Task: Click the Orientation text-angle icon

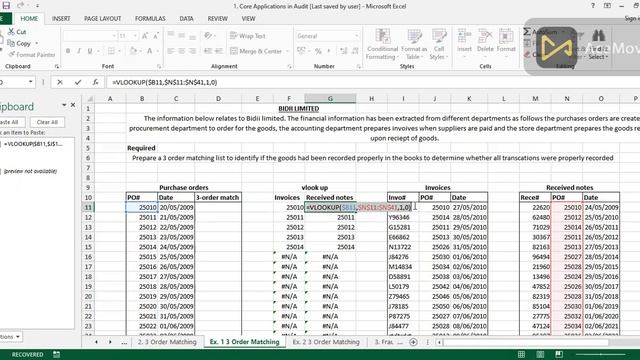Action: pos(208,36)
